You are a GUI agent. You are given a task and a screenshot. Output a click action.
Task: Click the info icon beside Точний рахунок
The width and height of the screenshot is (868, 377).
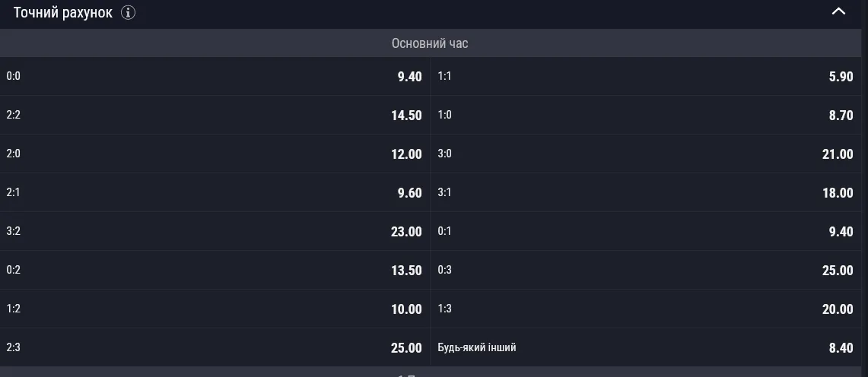[129, 12]
